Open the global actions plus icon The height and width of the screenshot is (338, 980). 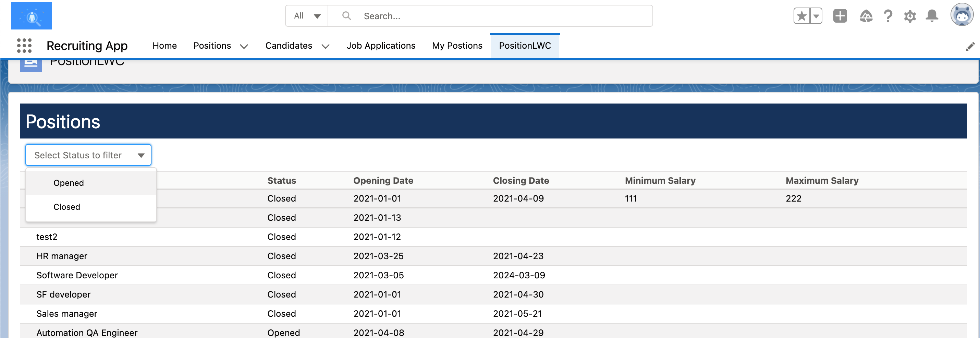[840, 16]
